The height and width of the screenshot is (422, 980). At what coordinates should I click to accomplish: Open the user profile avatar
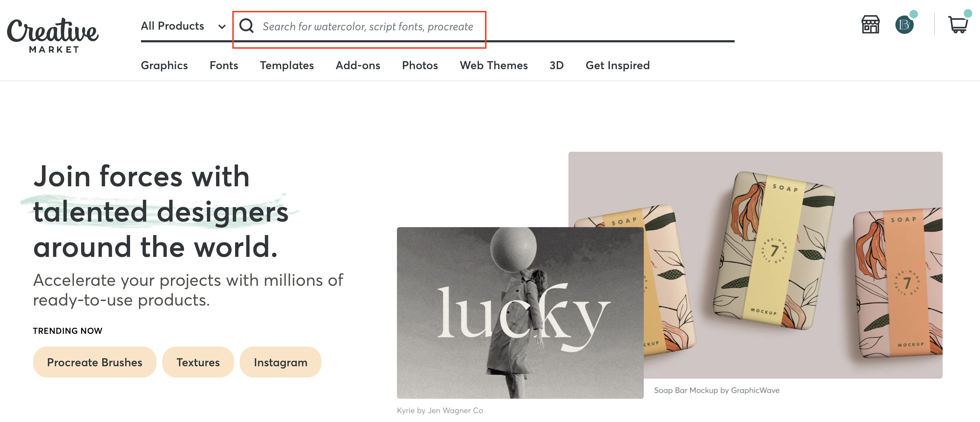pos(904,25)
